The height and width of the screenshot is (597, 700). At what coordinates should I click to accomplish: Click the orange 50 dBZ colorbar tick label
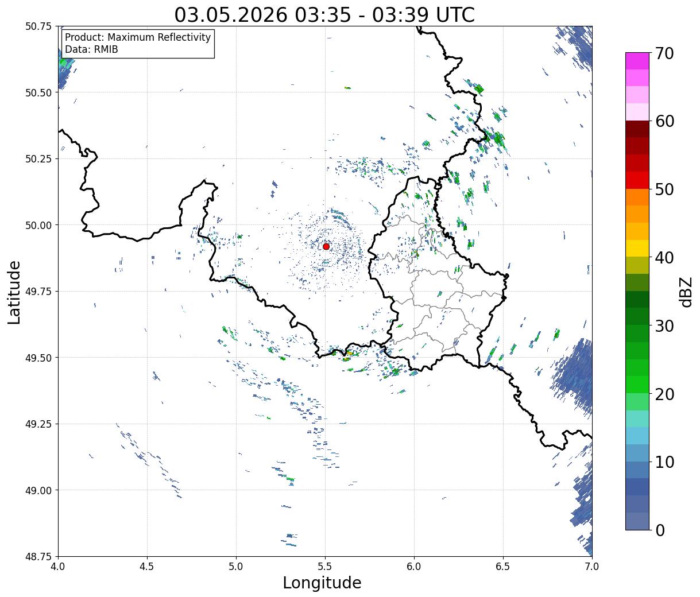click(664, 189)
